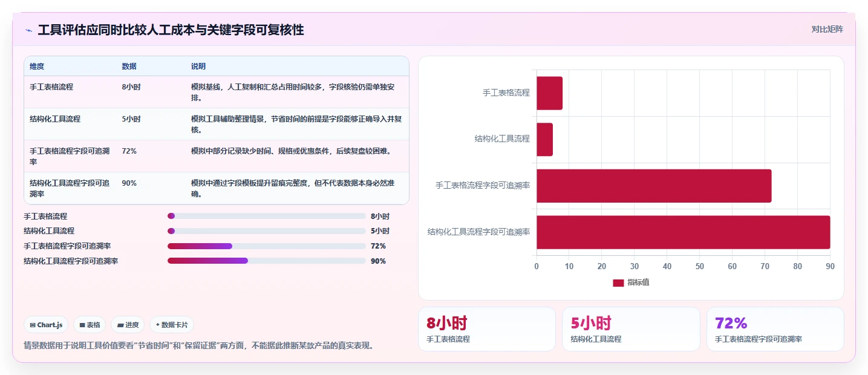868x375 pixels.
Task: Select the 表格 chip
Action: [90, 325]
